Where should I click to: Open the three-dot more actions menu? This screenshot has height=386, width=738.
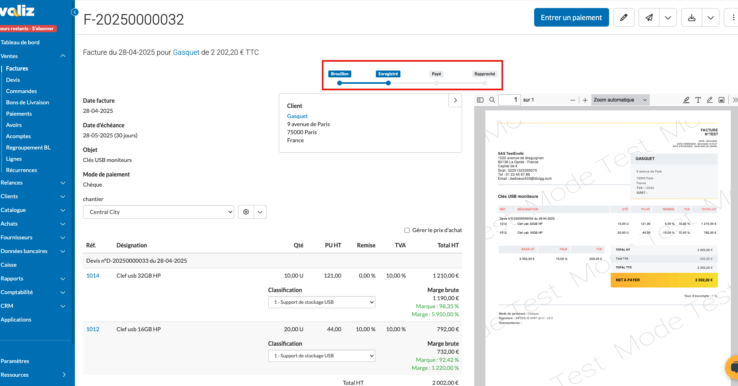tap(732, 18)
